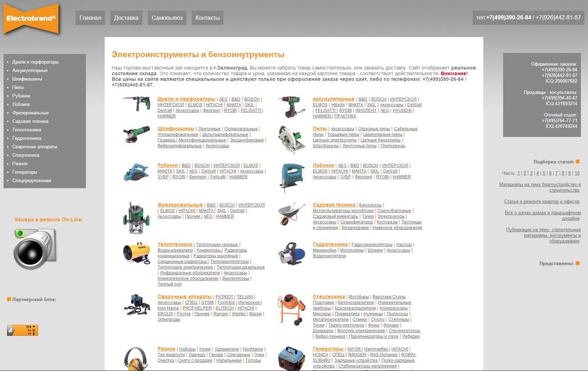Viewport: 588px width, 371px height.
Task: Select Сварочные аппараты in sidebar
Action: pos(35,146)
